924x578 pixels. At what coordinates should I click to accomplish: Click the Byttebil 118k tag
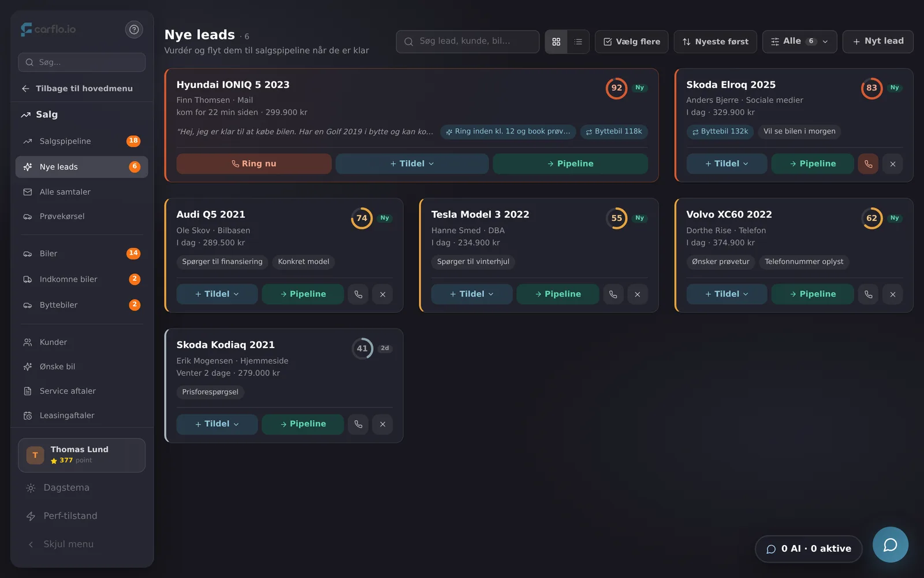tap(614, 132)
